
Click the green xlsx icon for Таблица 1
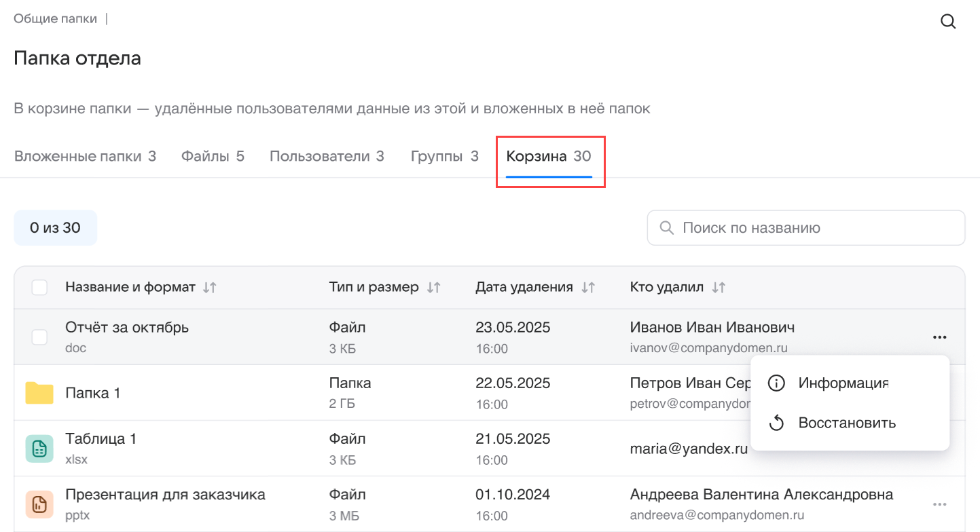tap(39, 449)
